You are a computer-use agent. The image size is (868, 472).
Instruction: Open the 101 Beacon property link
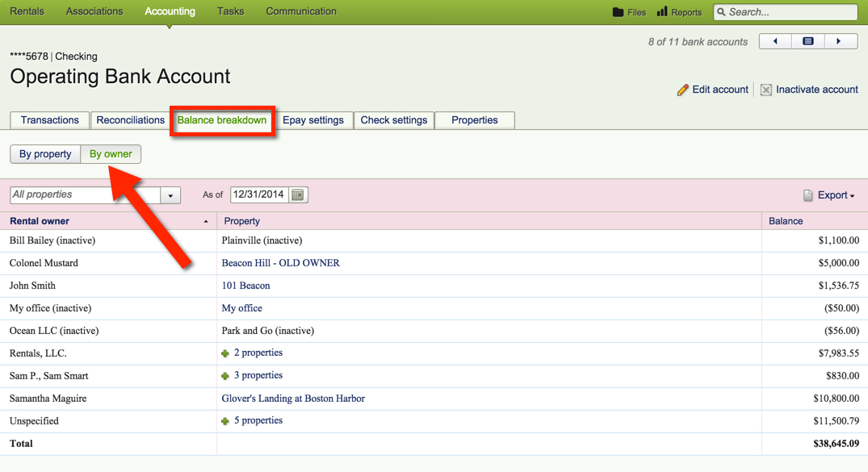pos(245,285)
